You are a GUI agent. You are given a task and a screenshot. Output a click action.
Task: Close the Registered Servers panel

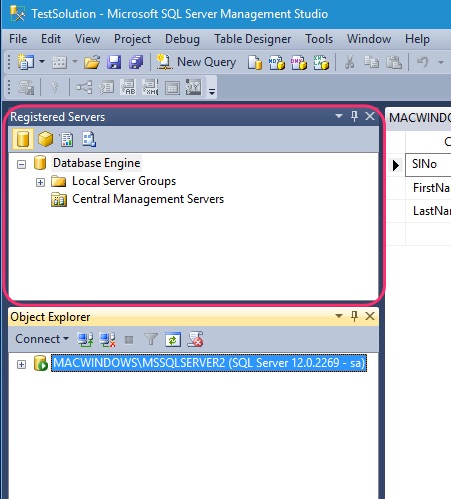click(x=370, y=116)
